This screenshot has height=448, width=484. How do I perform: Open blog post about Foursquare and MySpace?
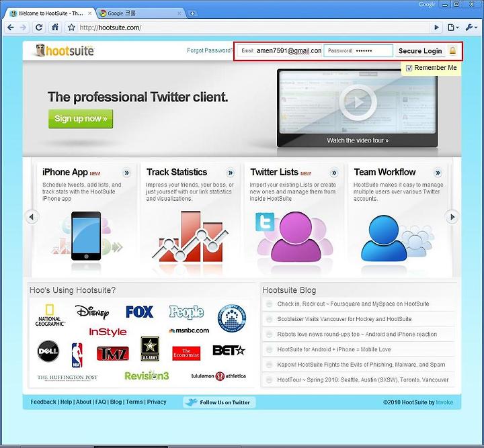click(x=353, y=304)
